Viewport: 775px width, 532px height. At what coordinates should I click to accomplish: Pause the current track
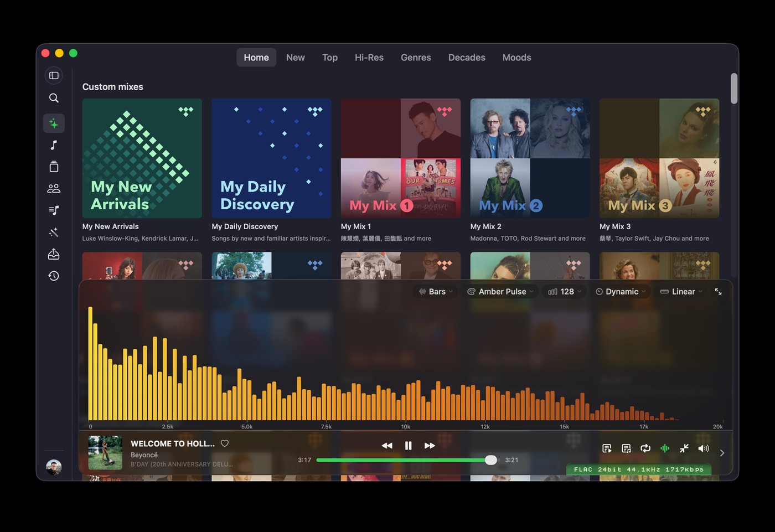pos(408,446)
